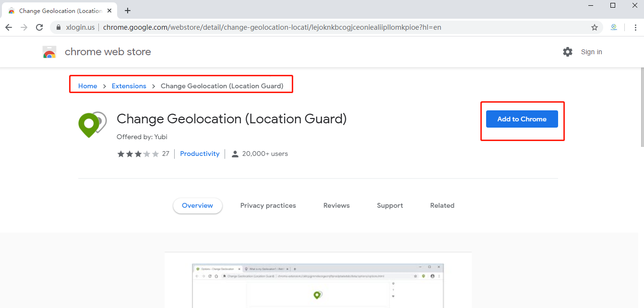Viewport: 644px width, 308px height.
Task: Click the users person icon
Action: click(x=235, y=154)
